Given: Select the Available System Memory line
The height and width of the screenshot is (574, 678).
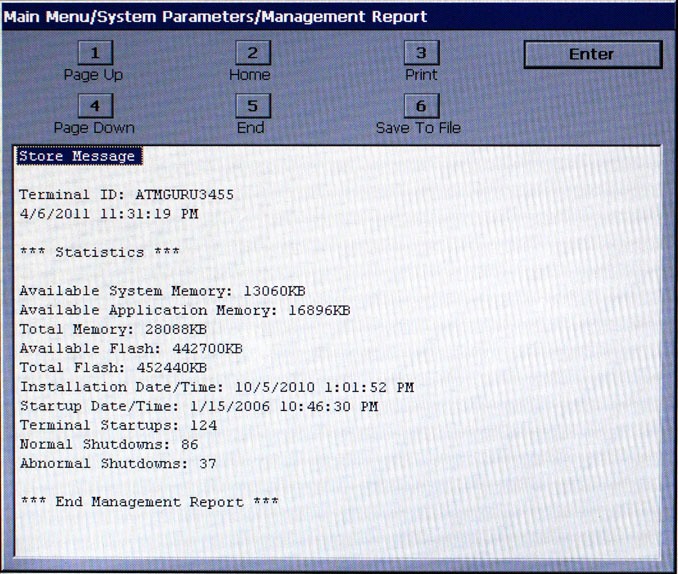Looking at the screenshot, I should click(162, 291).
